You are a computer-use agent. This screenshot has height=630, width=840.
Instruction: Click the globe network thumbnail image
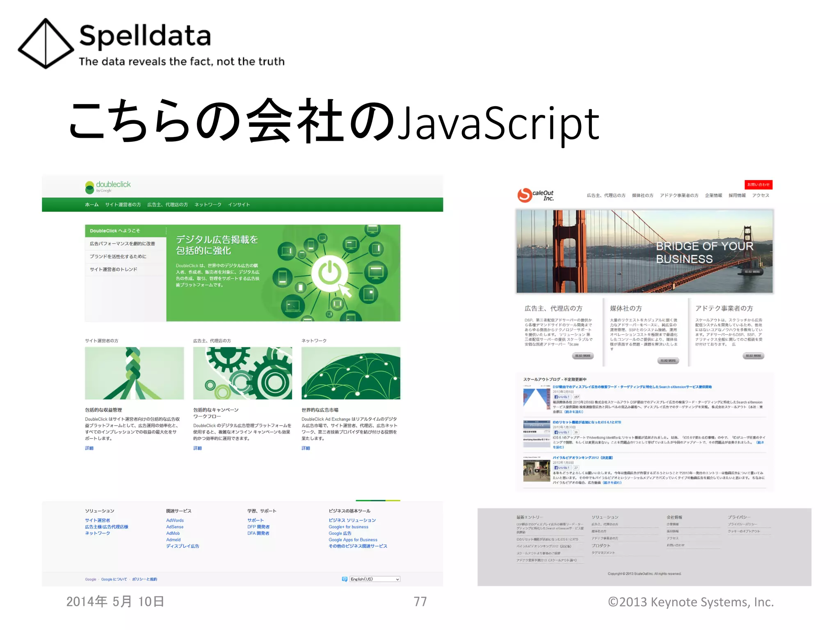[351, 373]
